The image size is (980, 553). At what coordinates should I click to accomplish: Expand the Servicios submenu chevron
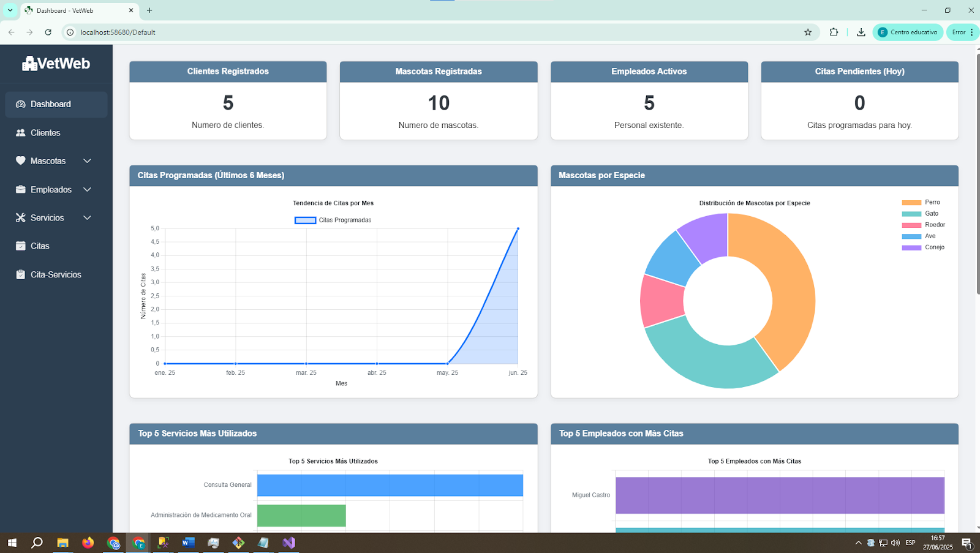87,218
